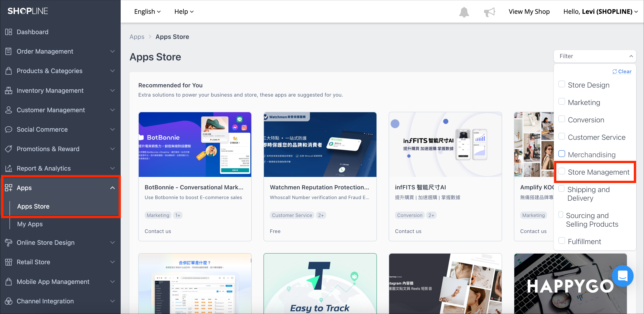644x314 pixels.
Task: Click Contact us on infFITS card
Action: click(x=408, y=231)
